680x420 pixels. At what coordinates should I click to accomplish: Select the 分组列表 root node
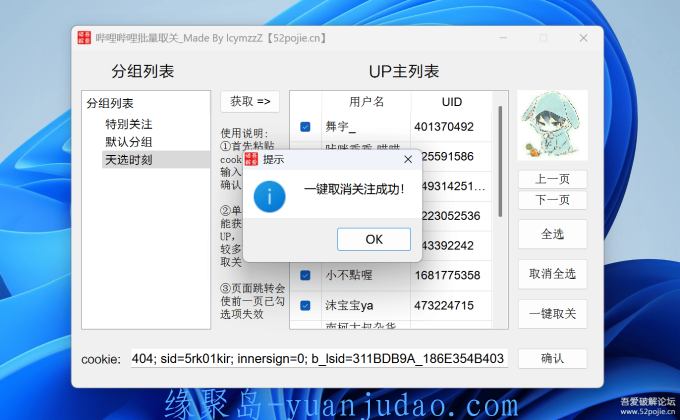[x=110, y=103]
